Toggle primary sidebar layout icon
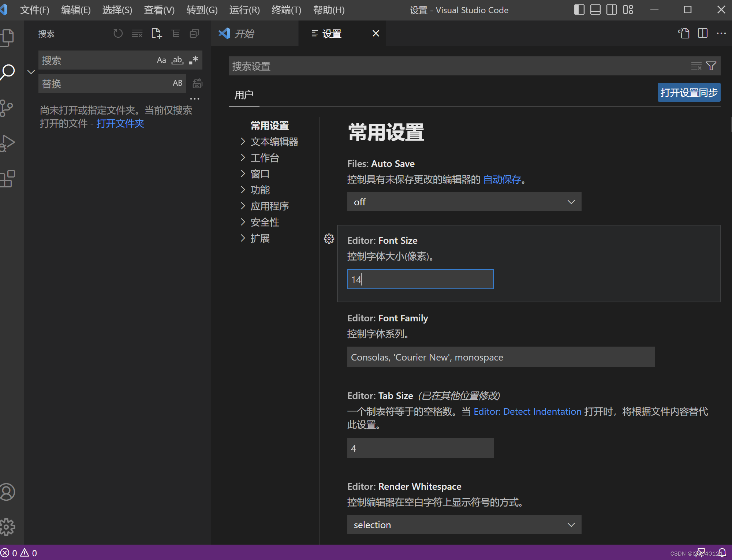Image resolution: width=732 pixels, height=560 pixels. [x=579, y=10]
